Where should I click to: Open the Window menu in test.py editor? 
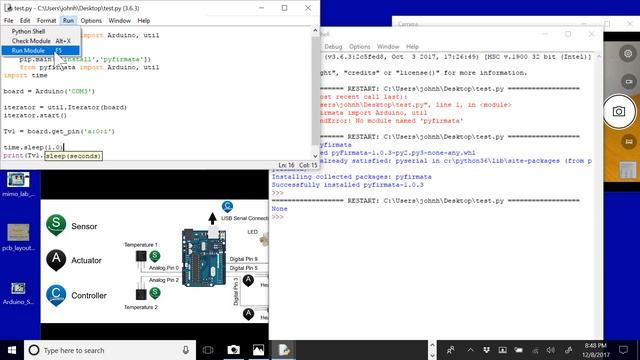pyautogui.click(x=120, y=20)
